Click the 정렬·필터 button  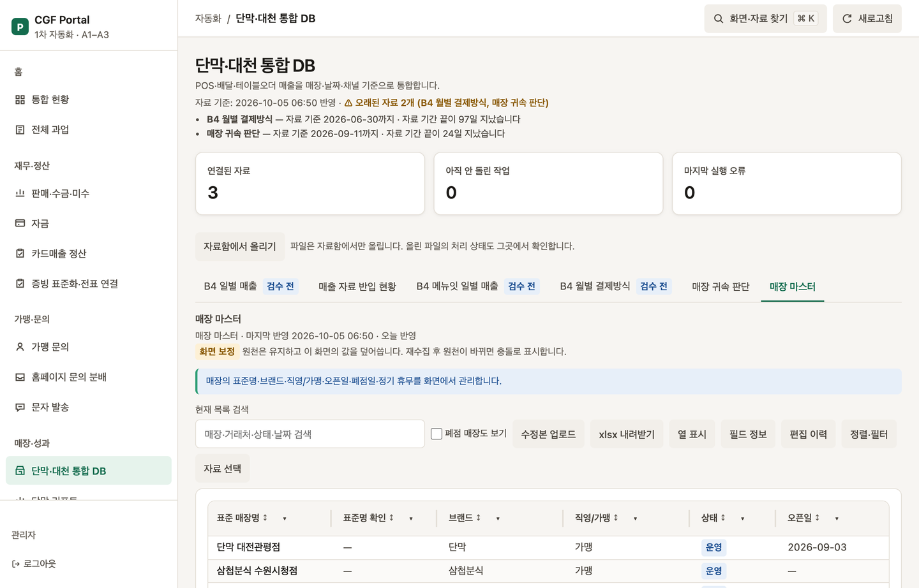869,434
